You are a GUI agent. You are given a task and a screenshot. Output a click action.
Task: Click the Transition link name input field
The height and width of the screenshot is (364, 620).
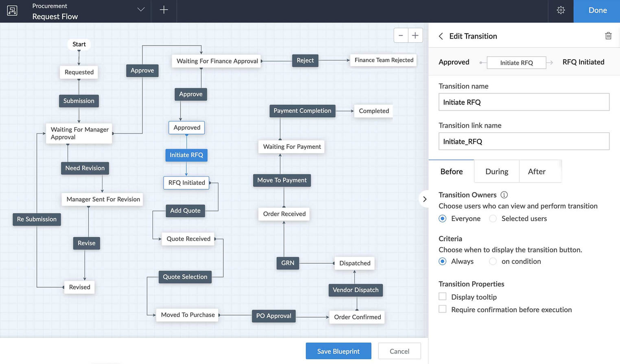[x=523, y=141]
